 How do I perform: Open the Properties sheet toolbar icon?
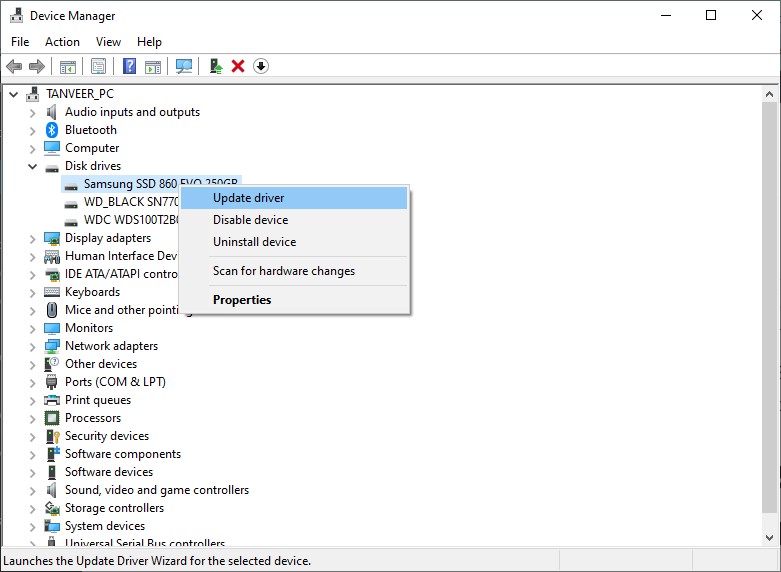pos(99,66)
